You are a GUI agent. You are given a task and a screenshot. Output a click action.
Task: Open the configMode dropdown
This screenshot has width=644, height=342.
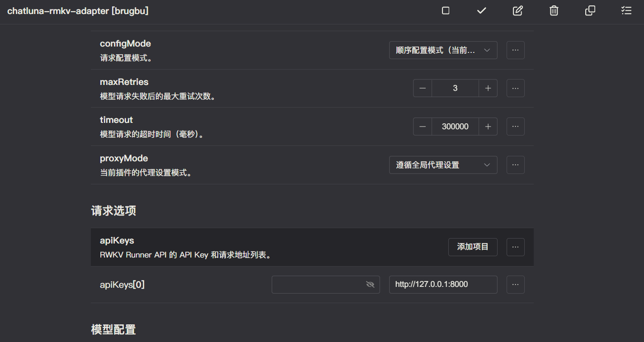(443, 50)
